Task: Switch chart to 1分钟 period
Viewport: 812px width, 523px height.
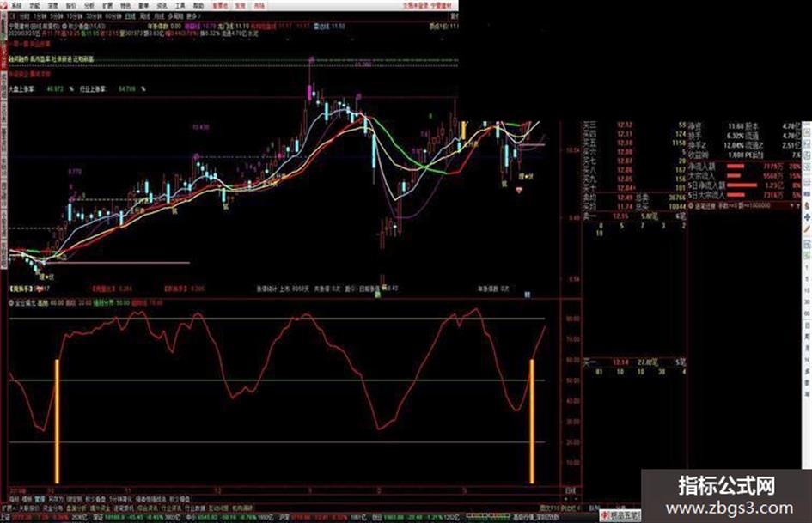Action: 40,16
